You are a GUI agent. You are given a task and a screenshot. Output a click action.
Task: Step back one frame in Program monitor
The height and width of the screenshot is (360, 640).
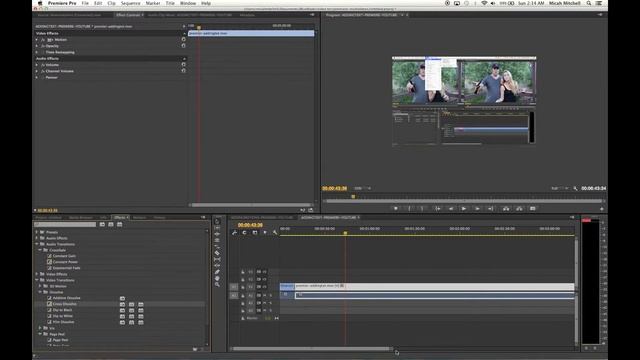(451, 209)
